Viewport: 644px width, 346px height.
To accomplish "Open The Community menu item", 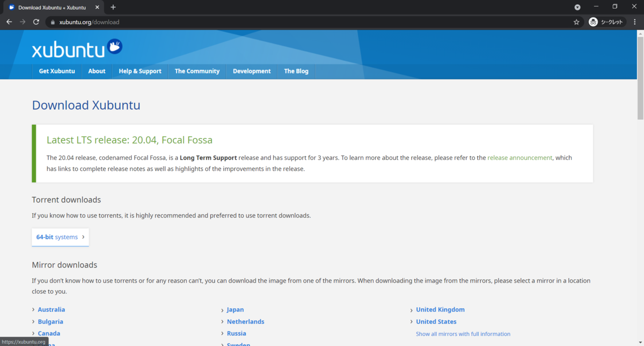I will click(x=197, y=71).
